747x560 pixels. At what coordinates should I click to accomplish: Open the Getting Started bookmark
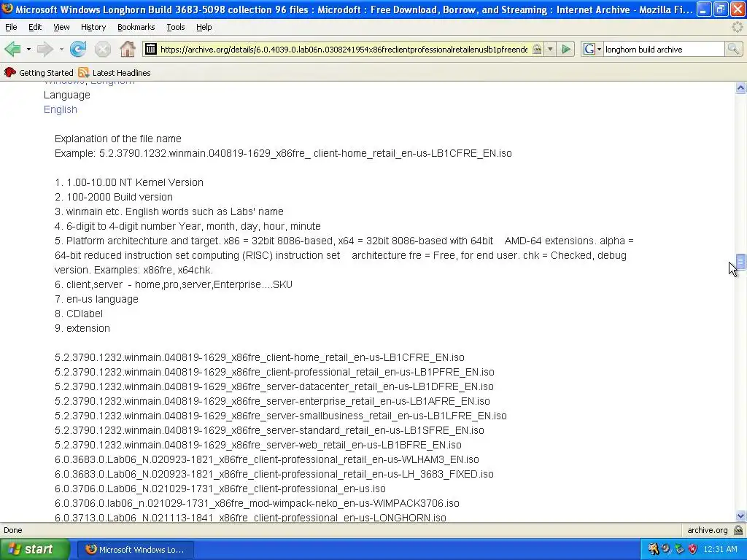coord(39,73)
